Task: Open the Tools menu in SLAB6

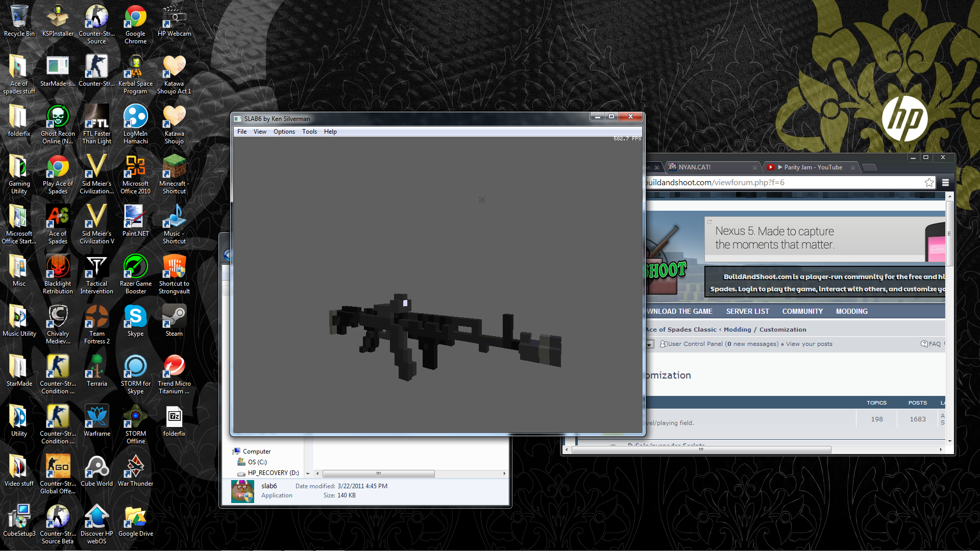Action: [309, 131]
